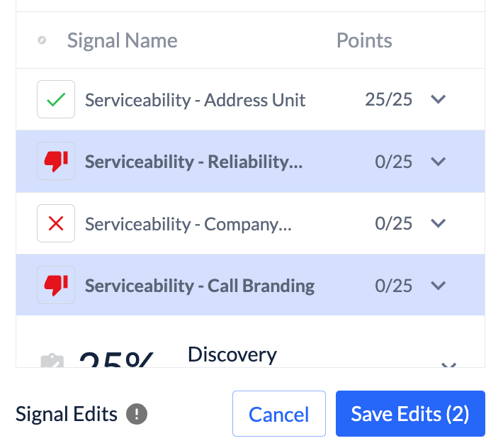Image resolution: width=503 pixels, height=448 pixels.
Task: Click the clipboard icon beside 25% Discovery
Action: pos(52,362)
